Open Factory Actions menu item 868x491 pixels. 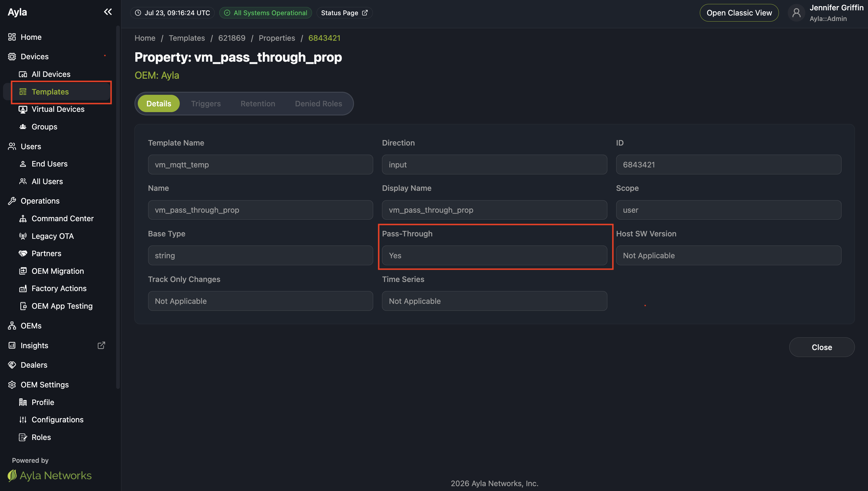(x=59, y=289)
